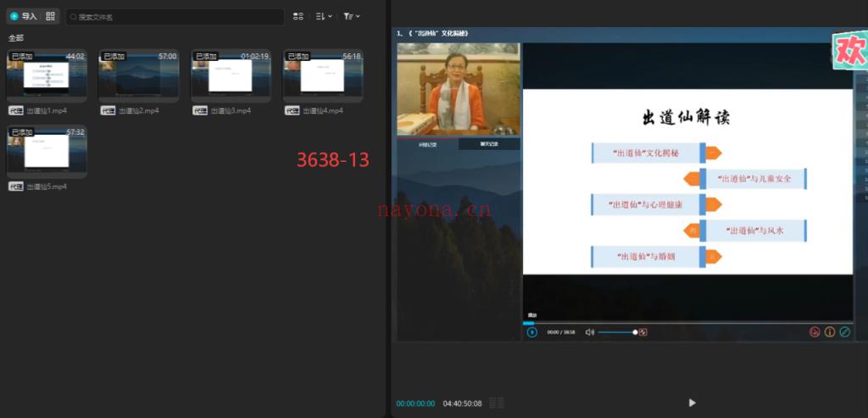Click the 01:02:19 duration label

pyautogui.click(x=254, y=57)
